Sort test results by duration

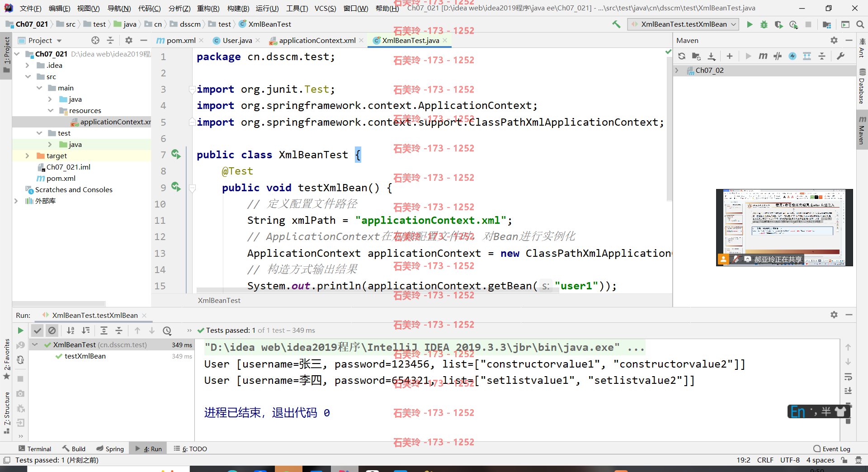pyautogui.click(x=86, y=330)
